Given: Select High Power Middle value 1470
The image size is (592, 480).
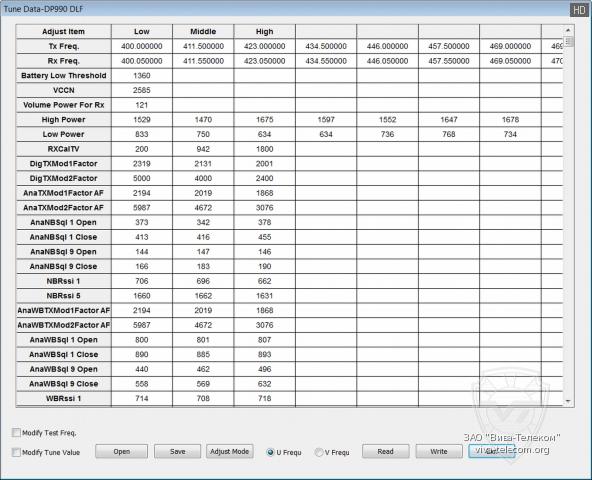Looking at the screenshot, I should (x=203, y=120).
